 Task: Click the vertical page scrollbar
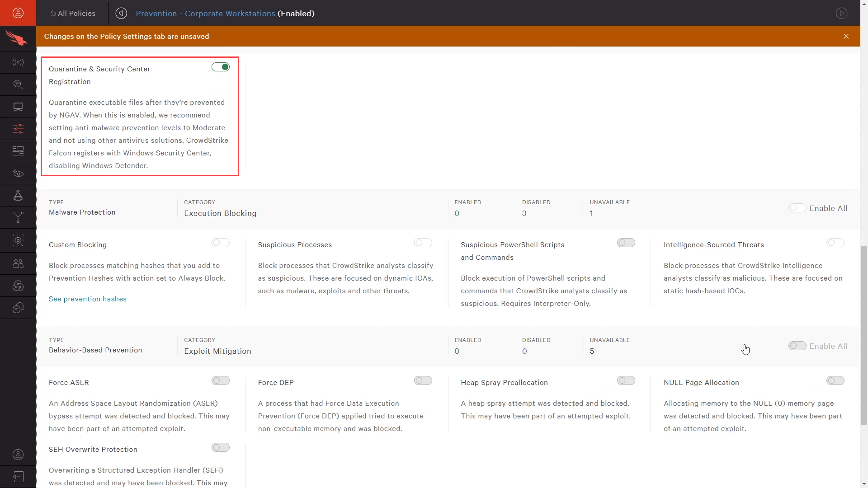click(x=864, y=335)
